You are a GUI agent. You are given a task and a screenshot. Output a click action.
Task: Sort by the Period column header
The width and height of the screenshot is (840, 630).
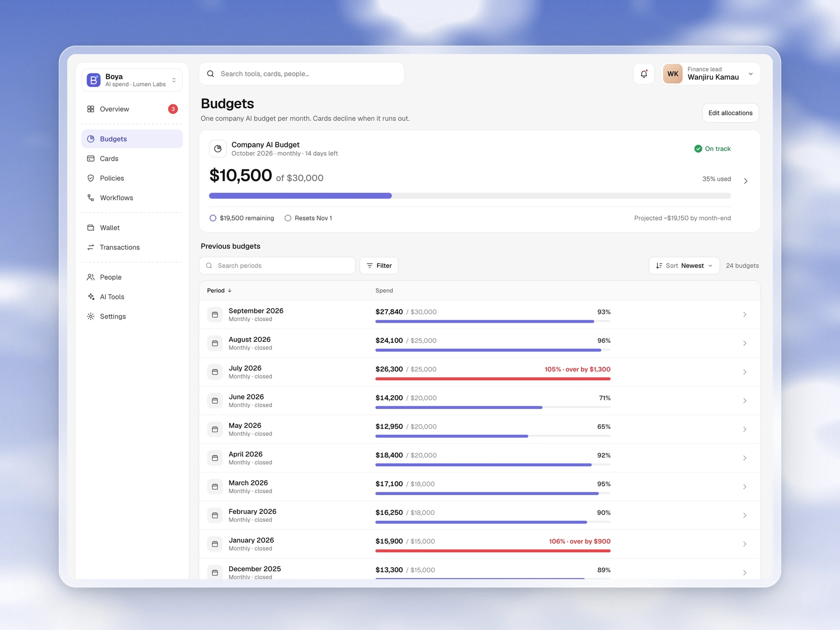pos(219,290)
